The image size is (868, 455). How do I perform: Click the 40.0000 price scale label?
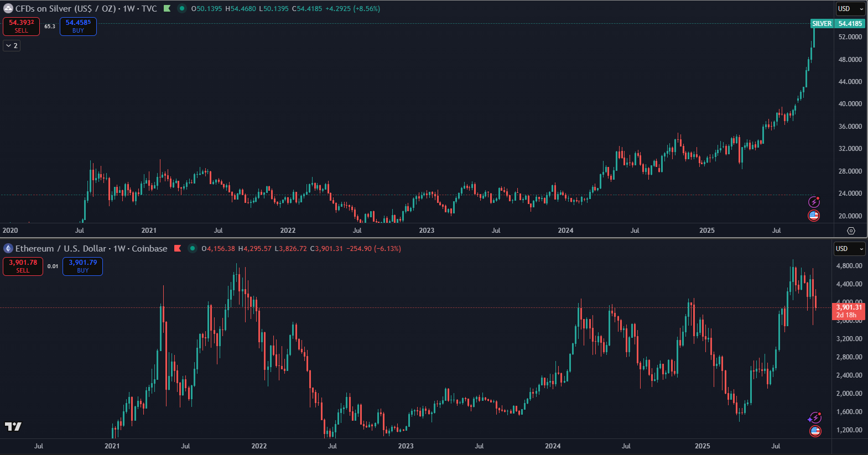point(850,104)
